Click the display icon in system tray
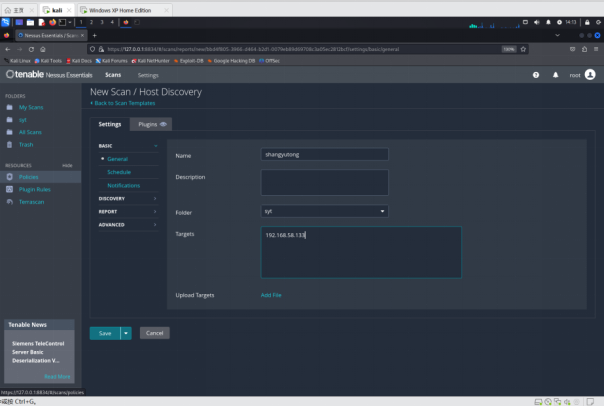Image resolution: width=605 pixels, height=406 pixels. (525, 22)
